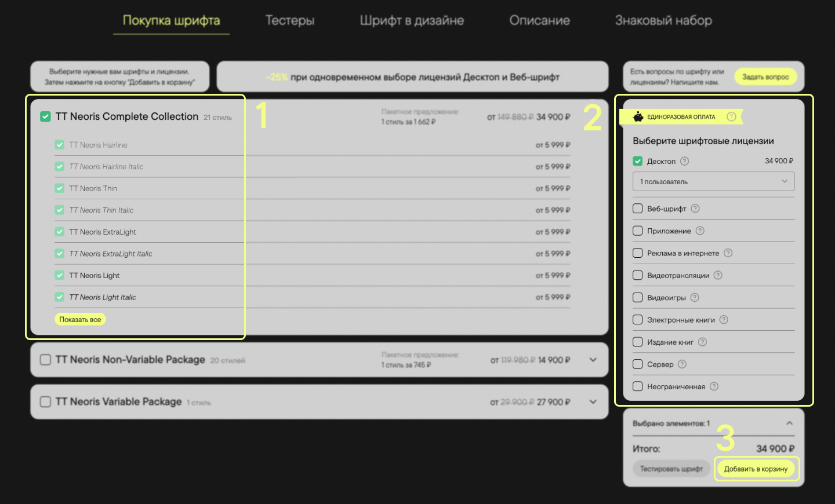Click the TT Neoris Variable Package title
Screen dimensions: 835x504
[119, 401]
